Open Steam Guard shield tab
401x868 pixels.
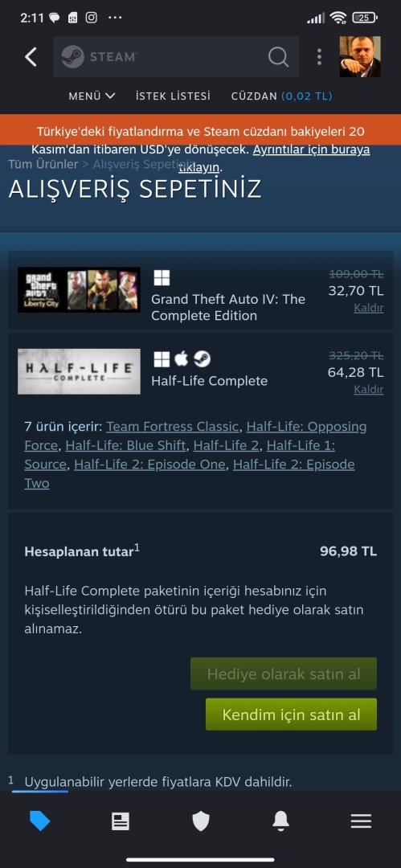coord(201,821)
